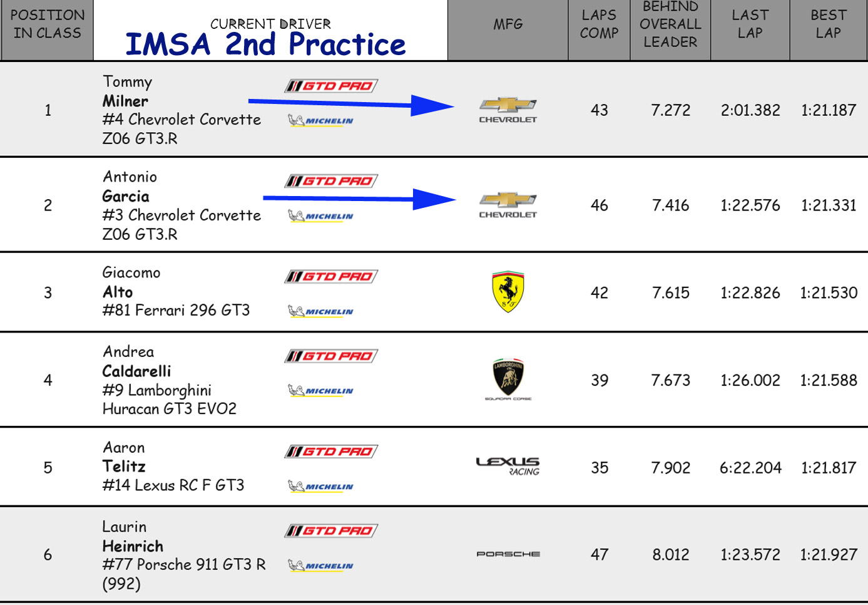Click the Michelin logo in Aaron Telitz's row
This screenshot has width=868, height=605.
click(x=321, y=486)
